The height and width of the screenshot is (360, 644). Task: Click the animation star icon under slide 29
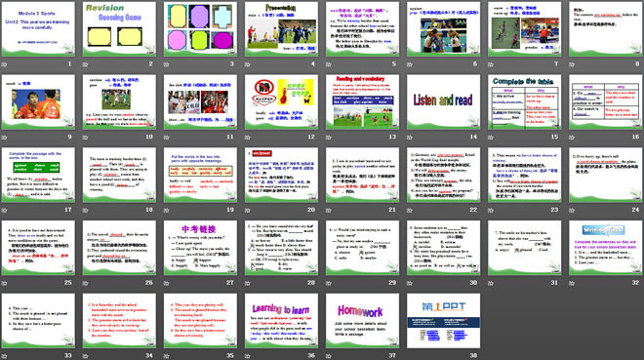[329, 283]
